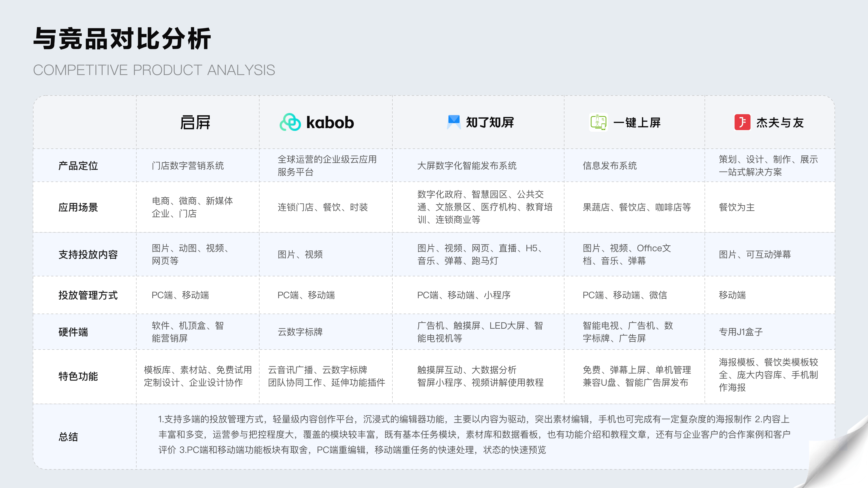Click the COMPETITIVE PRODUCT ANALYSIS subtitle

click(154, 70)
